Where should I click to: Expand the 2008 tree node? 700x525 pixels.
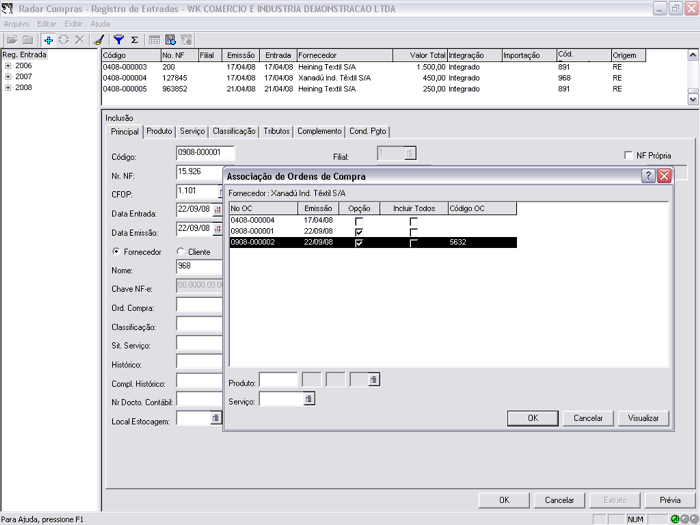[8, 87]
